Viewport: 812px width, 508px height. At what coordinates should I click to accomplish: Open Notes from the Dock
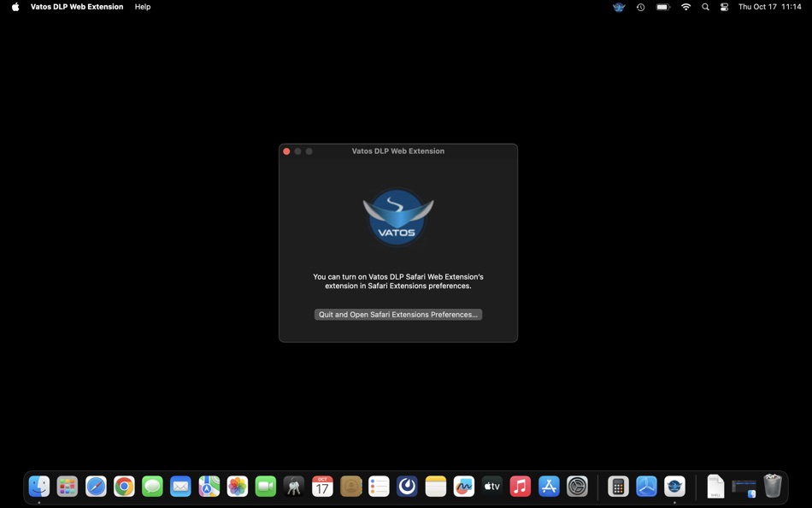point(436,487)
